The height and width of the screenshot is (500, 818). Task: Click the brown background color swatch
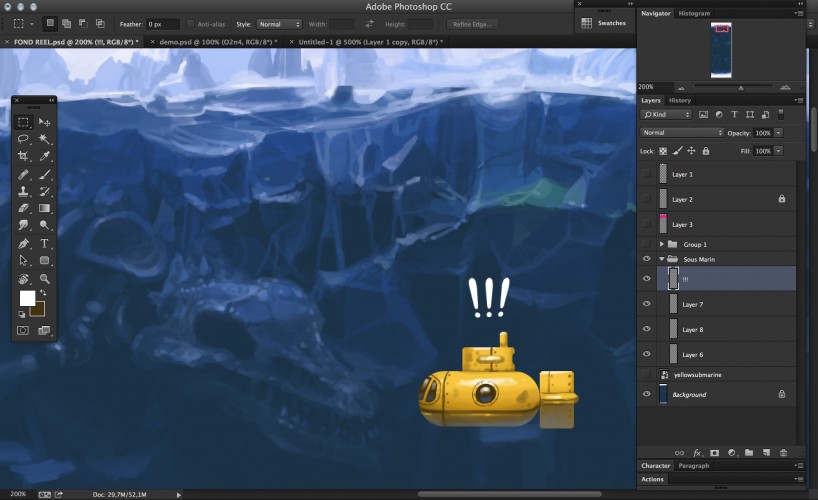pyautogui.click(x=39, y=311)
